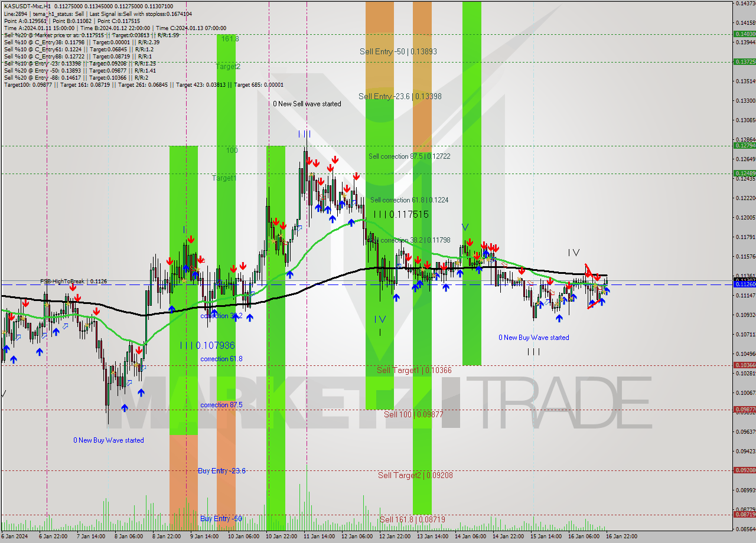Viewport: 756px width, 543px height.
Task: Click the 'Target1' chart label
Action: (224, 178)
